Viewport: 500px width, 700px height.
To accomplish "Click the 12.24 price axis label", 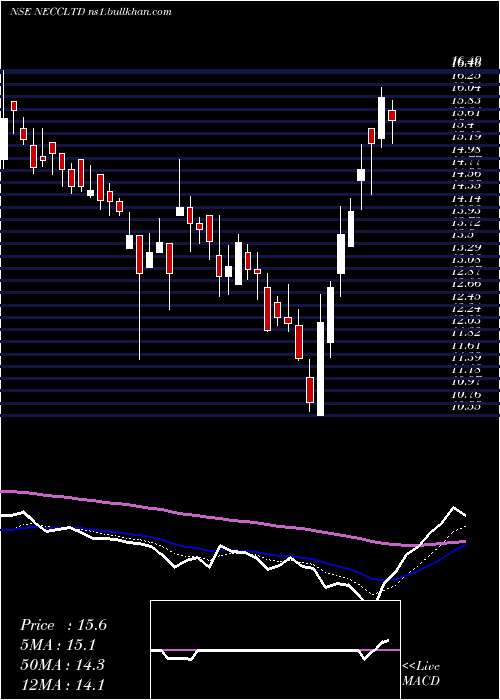I will tap(466, 308).
